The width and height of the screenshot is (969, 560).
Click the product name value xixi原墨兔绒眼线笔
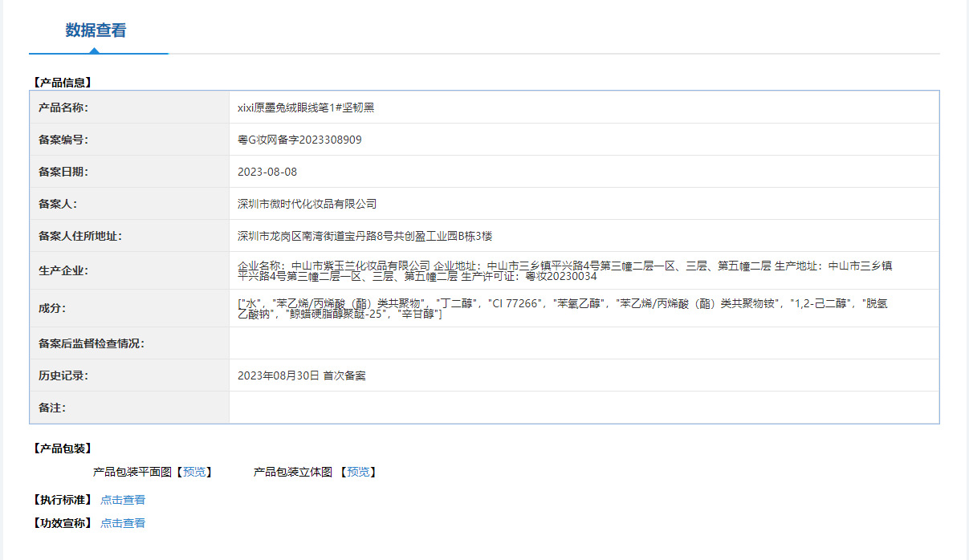point(306,108)
